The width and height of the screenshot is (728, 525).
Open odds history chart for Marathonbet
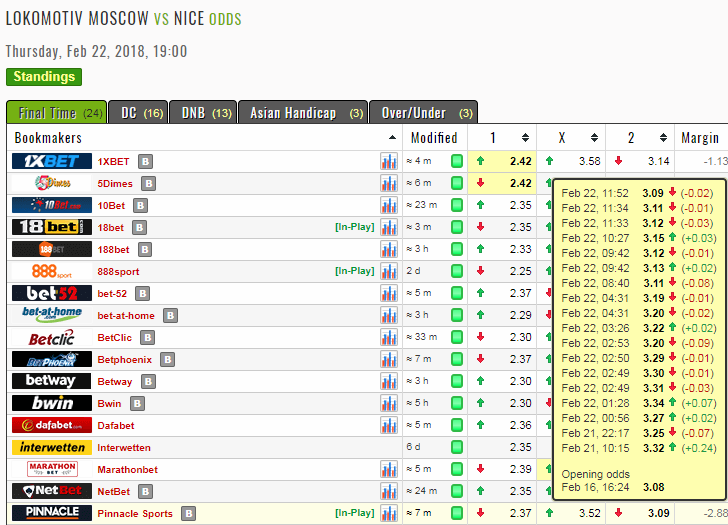389,469
